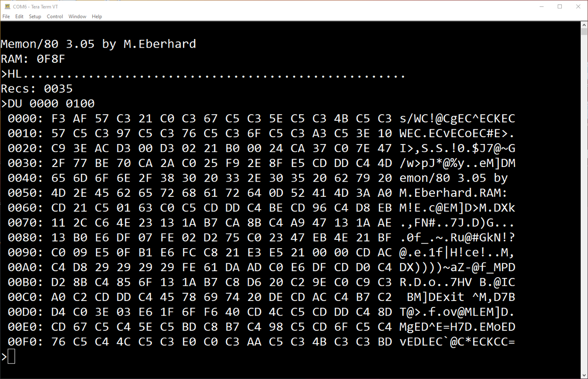Screen dimensions: 588x379
Task: Open the Help menu
Action: pyautogui.click(x=97, y=17)
